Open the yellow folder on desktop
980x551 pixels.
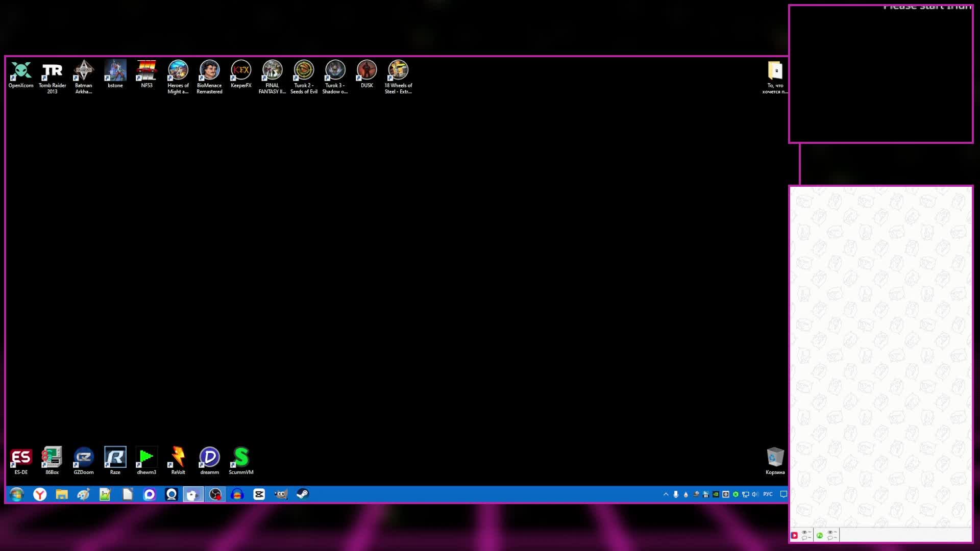tap(775, 71)
